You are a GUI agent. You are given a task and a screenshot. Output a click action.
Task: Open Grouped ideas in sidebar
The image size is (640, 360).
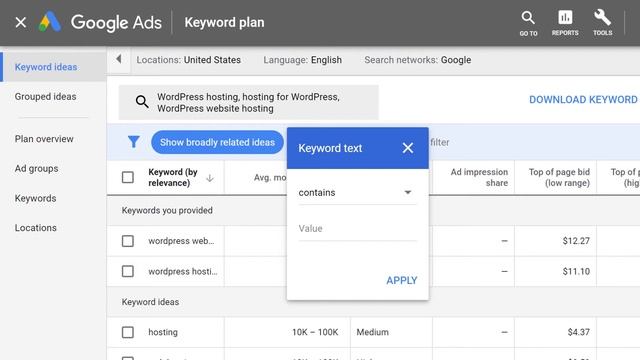pyautogui.click(x=45, y=97)
